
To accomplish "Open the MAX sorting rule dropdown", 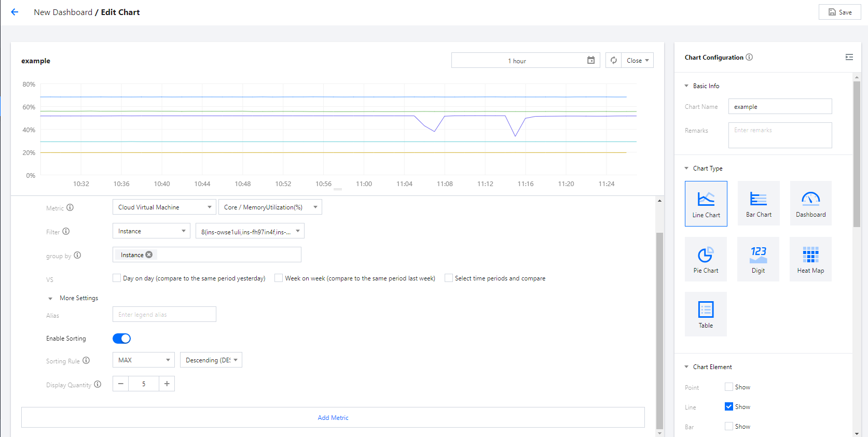I will [x=144, y=360].
